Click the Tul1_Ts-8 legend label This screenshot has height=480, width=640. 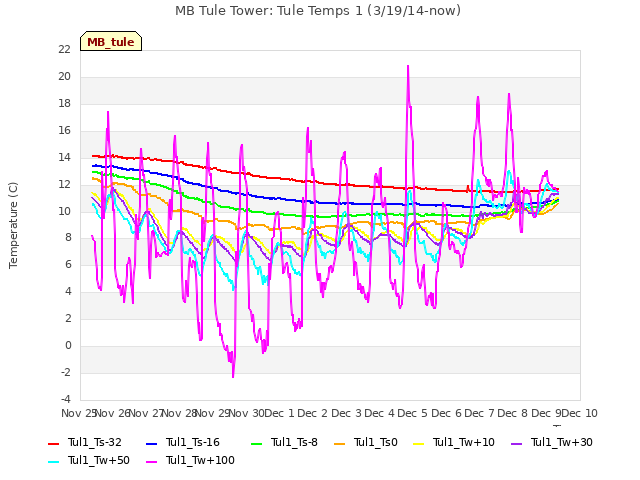click(x=294, y=442)
